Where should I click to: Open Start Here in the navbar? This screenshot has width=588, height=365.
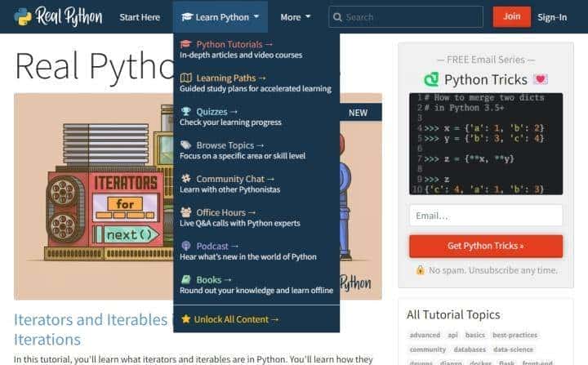coord(140,17)
